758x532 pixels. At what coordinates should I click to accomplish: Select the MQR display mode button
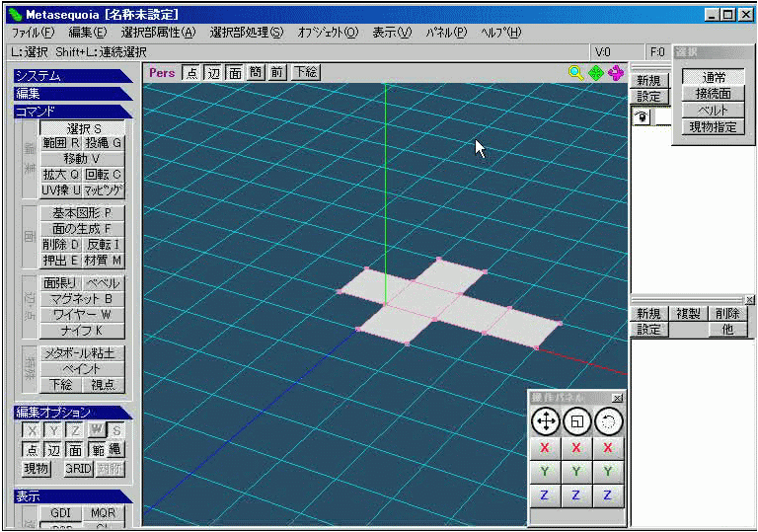pos(104,512)
